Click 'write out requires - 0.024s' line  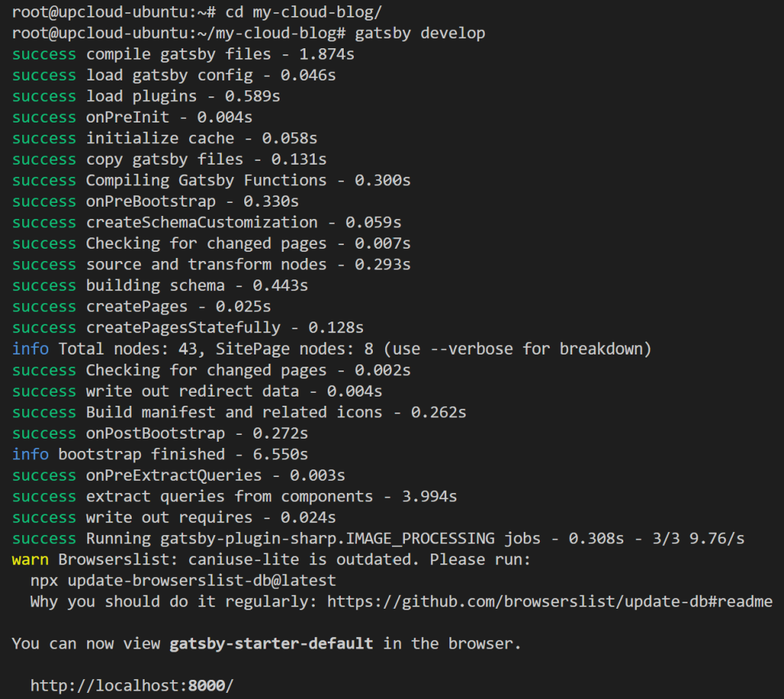pos(174,517)
